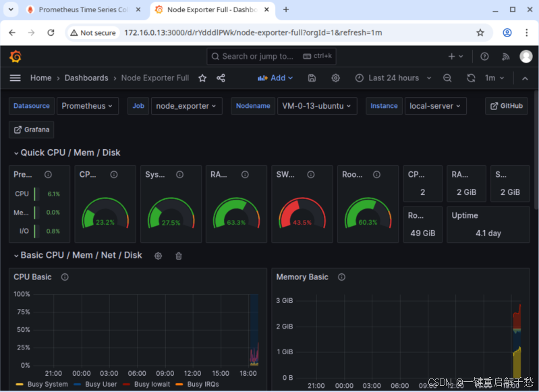Image resolution: width=539 pixels, height=392 pixels.
Task: Click the CPU Basic panel title
Action: pos(32,277)
